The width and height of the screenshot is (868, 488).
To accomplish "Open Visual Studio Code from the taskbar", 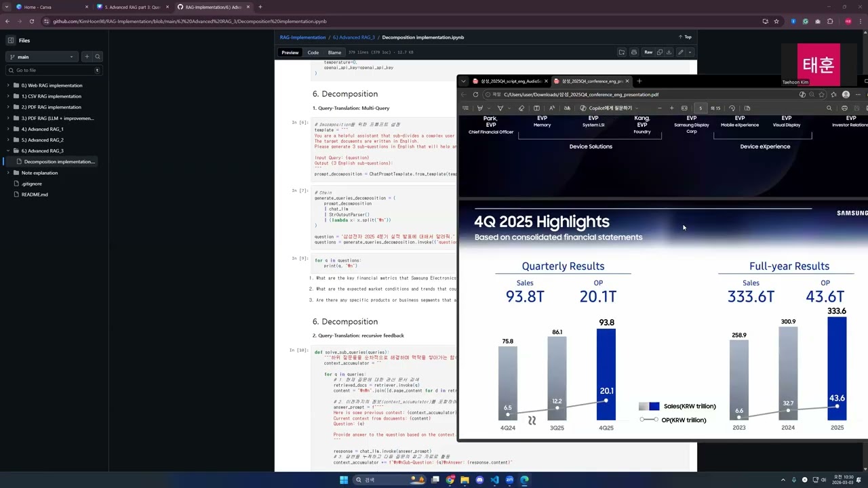I will pyautogui.click(x=494, y=480).
